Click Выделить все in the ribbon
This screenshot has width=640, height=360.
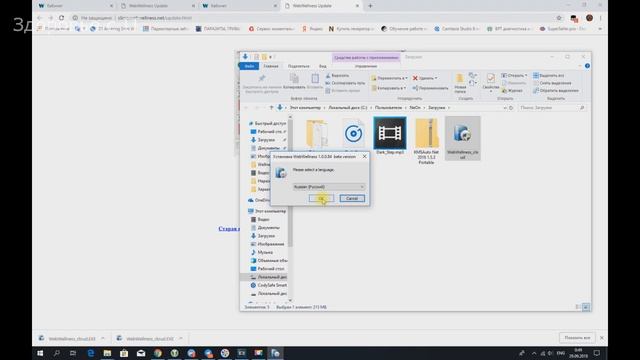coord(549,76)
